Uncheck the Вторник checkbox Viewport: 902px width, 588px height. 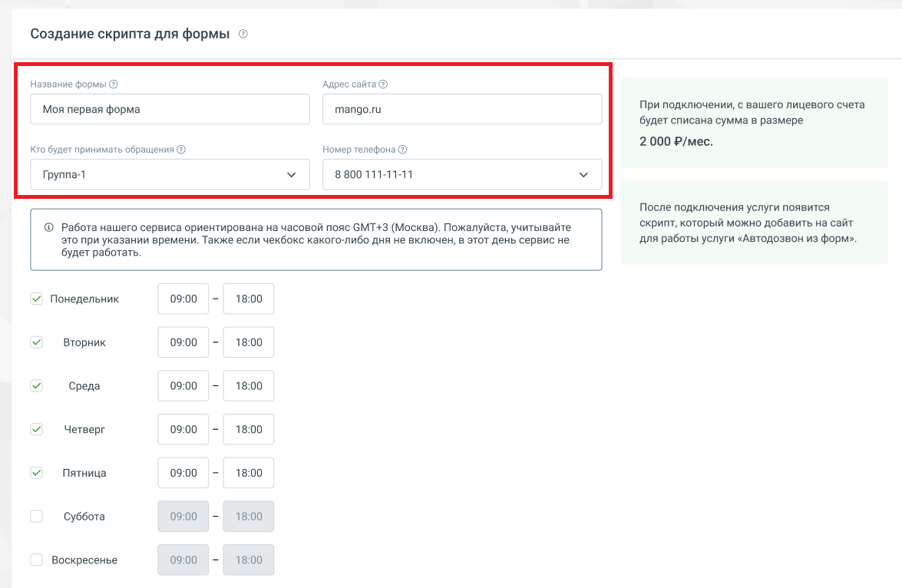tap(36, 342)
